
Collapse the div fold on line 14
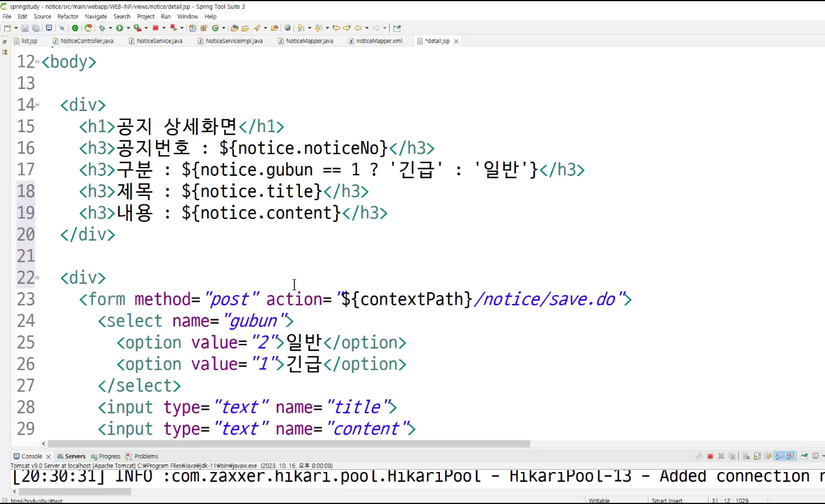pos(37,105)
